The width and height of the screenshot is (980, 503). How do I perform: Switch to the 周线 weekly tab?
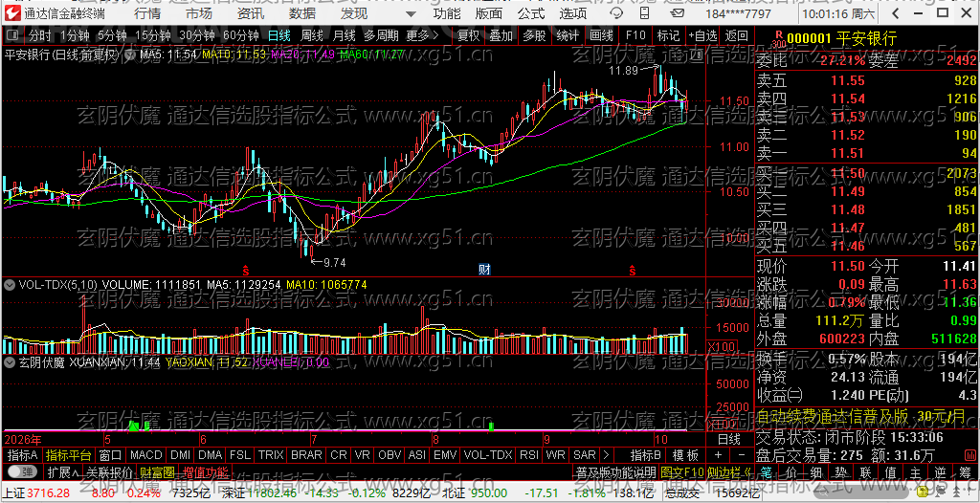point(312,35)
